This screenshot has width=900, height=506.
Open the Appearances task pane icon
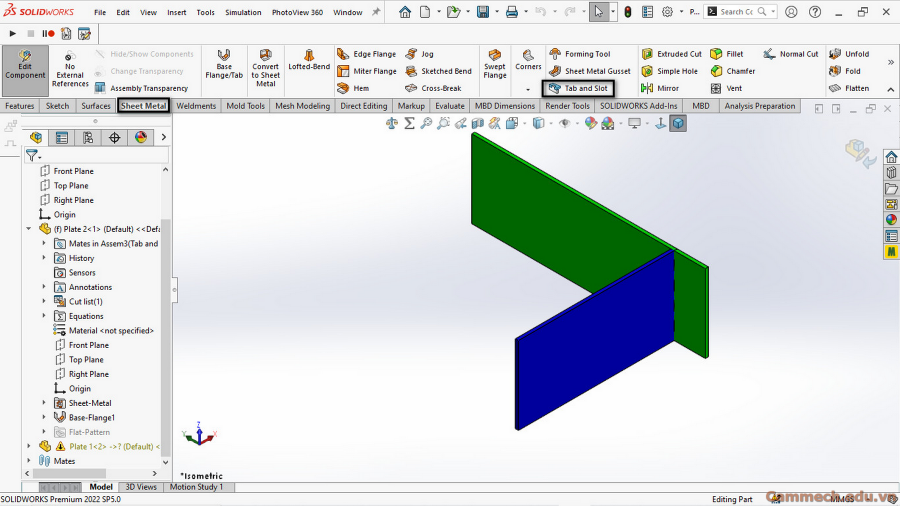[891, 219]
